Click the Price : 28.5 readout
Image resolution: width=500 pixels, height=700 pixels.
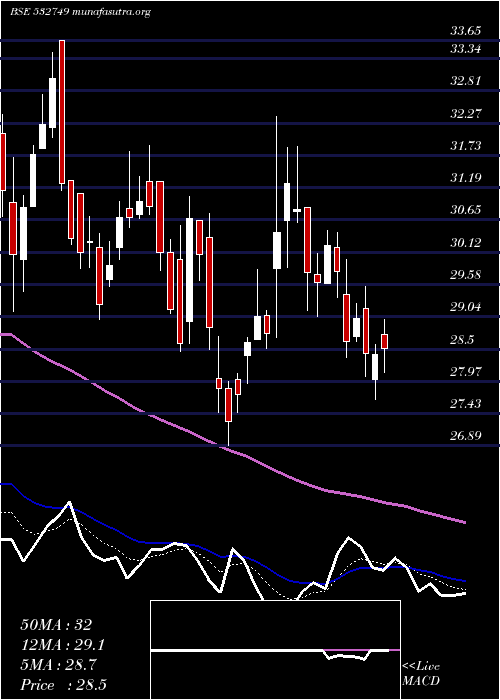click(63, 685)
